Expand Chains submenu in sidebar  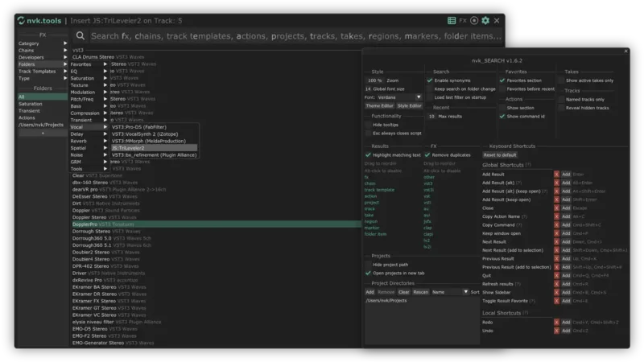(43, 50)
